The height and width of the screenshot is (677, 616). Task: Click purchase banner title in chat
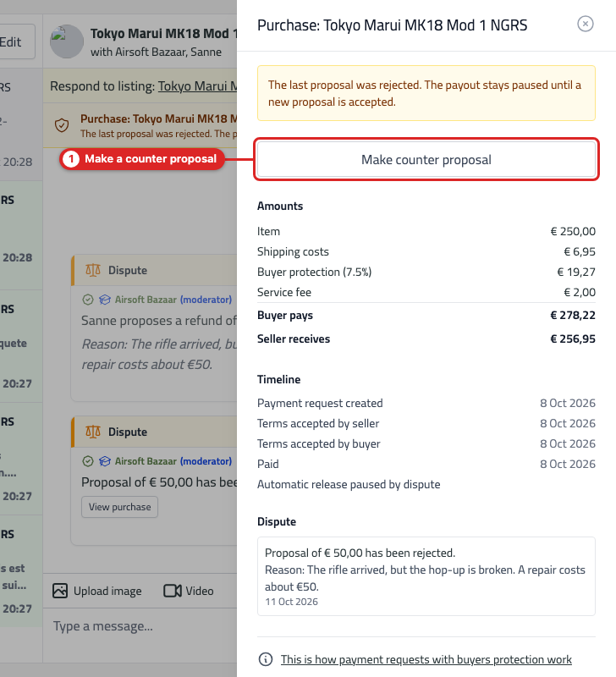tap(158, 118)
